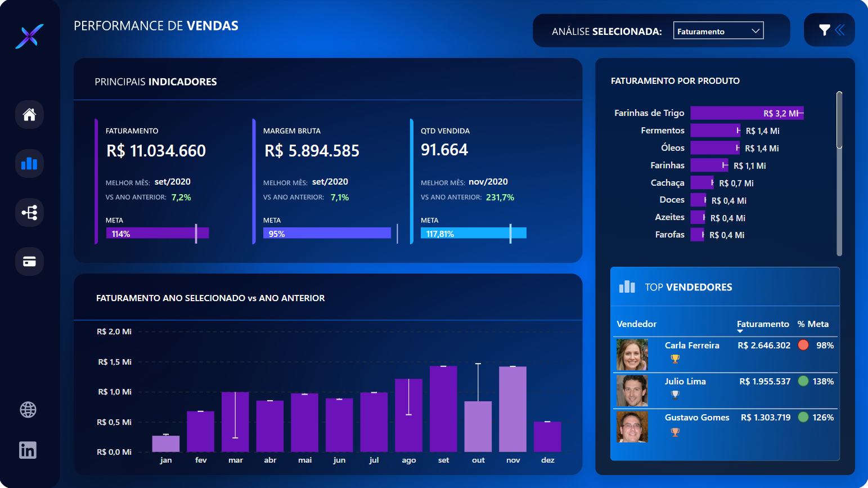Select the Farinhas de Trigo bar

pos(746,113)
